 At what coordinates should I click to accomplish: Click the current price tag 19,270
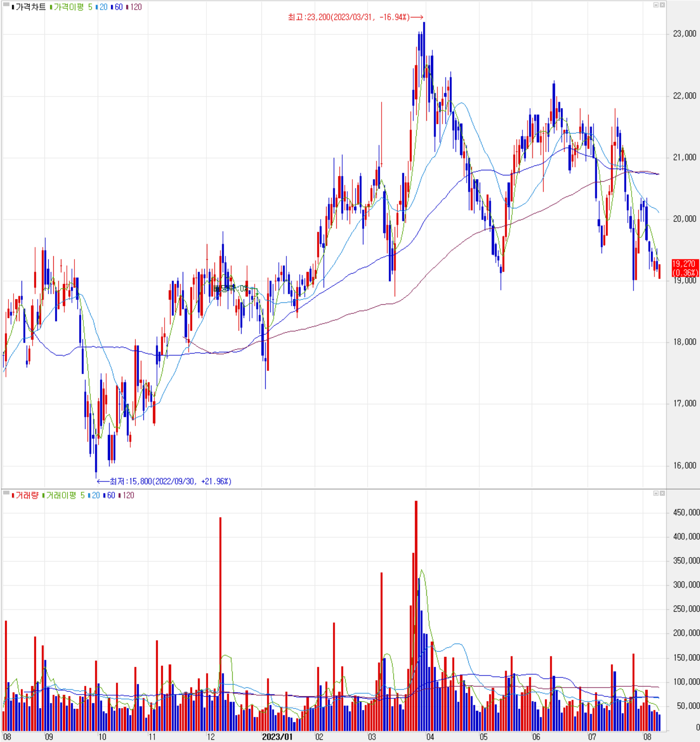(685, 268)
